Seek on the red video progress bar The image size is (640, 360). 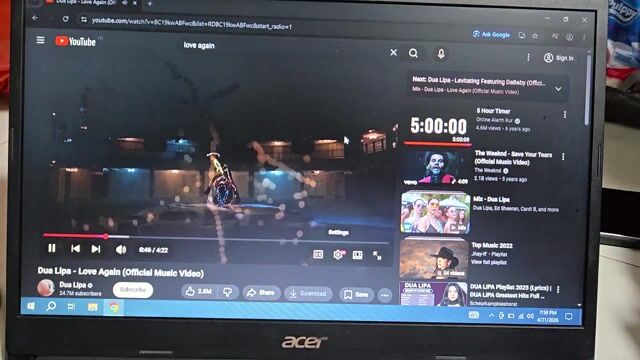coord(216,238)
